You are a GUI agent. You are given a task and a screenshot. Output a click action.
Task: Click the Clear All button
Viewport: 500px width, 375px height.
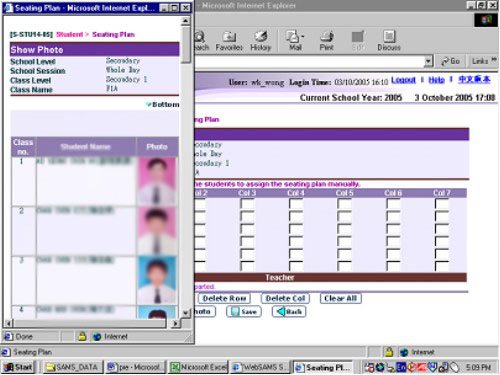[340, 298]
